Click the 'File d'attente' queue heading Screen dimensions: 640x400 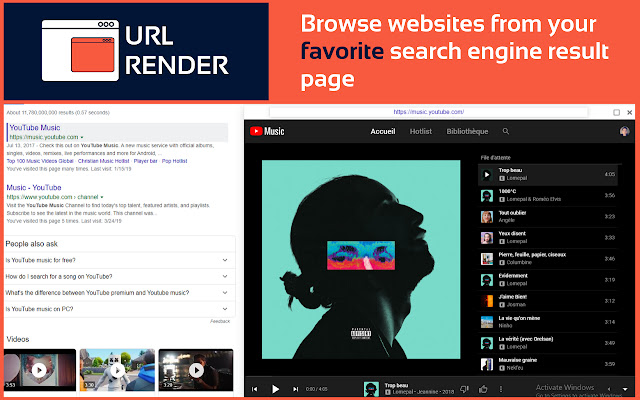point(496,158)
